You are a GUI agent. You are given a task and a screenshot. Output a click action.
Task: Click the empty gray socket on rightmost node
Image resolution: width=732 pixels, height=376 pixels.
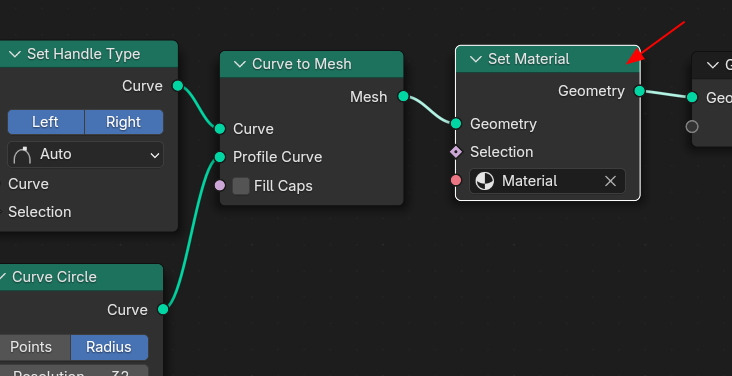coord(692,127)
